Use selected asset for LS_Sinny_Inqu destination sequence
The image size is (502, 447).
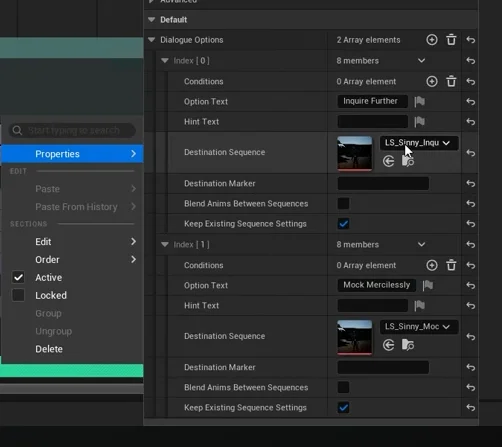pos(388,161)
